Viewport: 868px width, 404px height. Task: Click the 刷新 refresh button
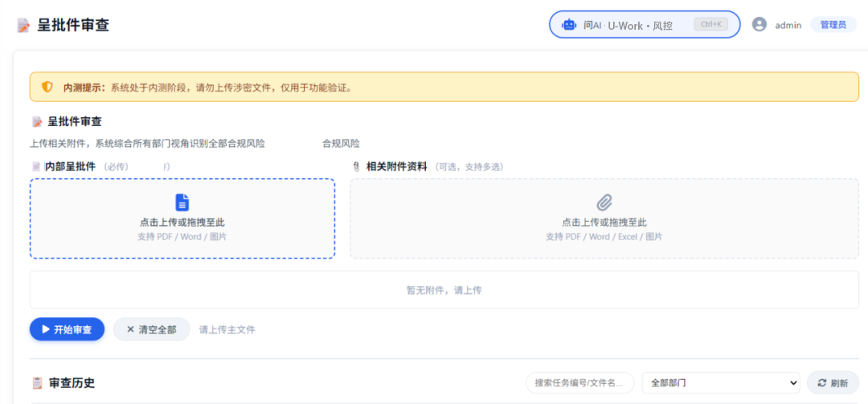[x=833, y=382]
